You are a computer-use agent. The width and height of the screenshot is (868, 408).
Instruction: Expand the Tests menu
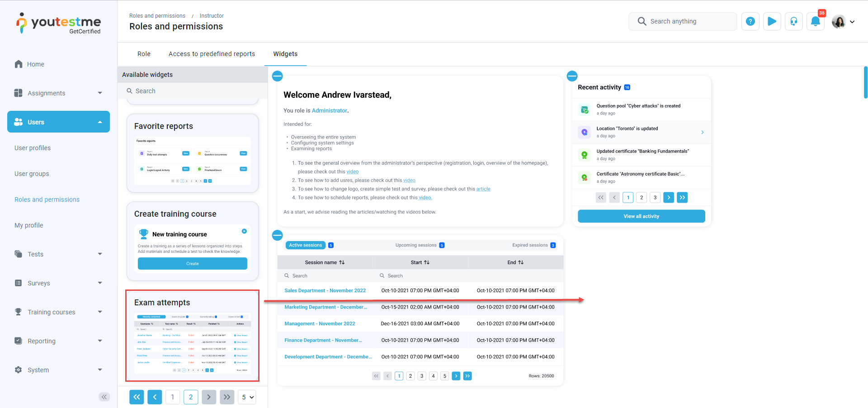(x=58, y=254)
